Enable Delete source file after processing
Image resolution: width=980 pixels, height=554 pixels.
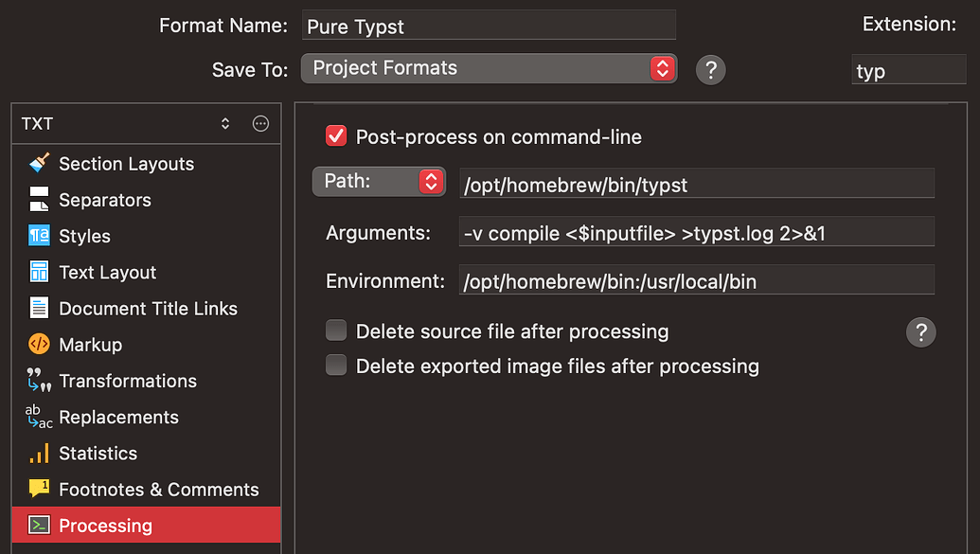pyautogui.click(x=336, y=331)
